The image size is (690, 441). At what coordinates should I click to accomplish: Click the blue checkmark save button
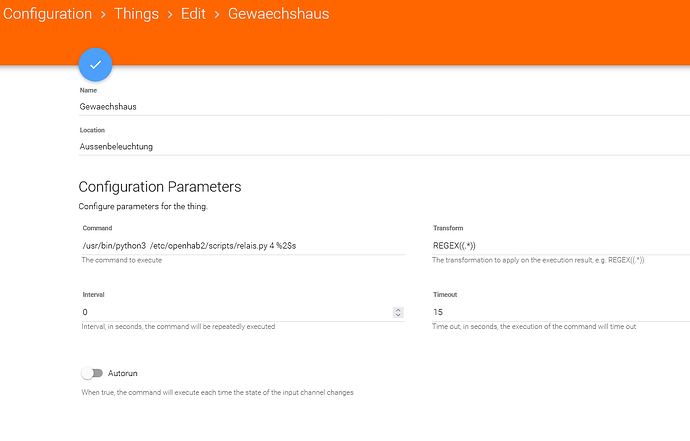pyautogui.click(x=95, y=64)
